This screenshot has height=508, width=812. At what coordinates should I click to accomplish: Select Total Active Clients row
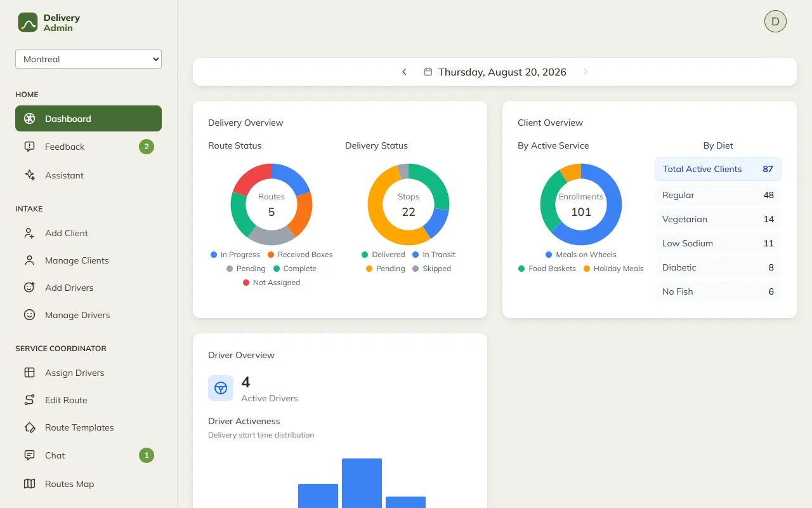pyautogui.click(x=718, y=169)
